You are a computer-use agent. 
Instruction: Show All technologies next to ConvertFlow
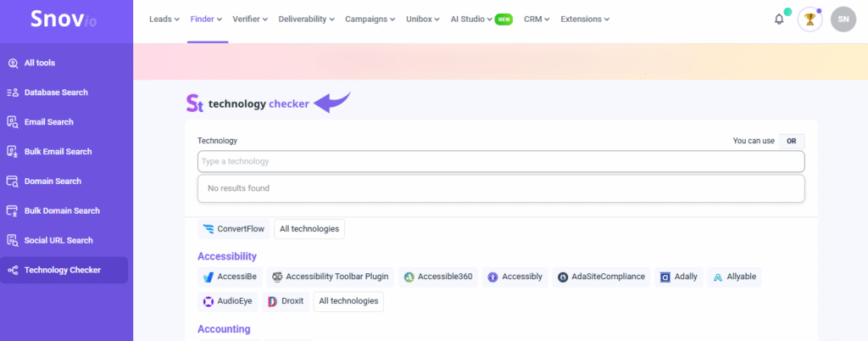(x=309, y=229)
